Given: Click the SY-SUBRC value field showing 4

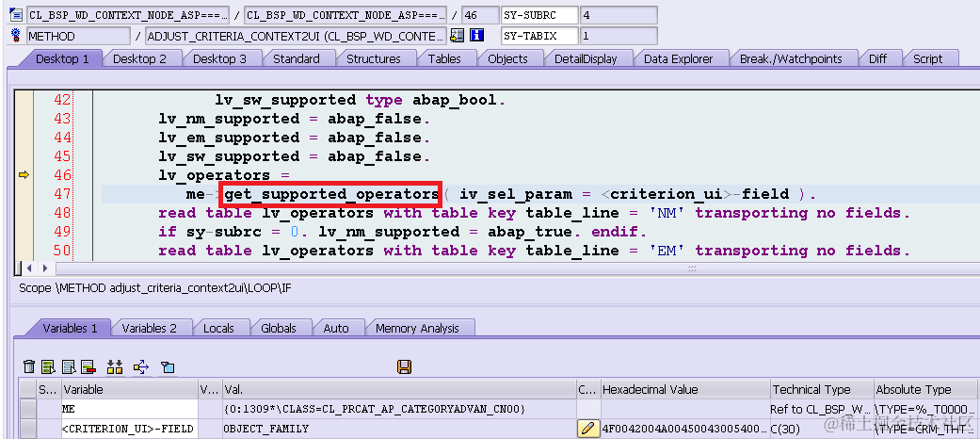Looking at the screenshot, I should [619, 15].
